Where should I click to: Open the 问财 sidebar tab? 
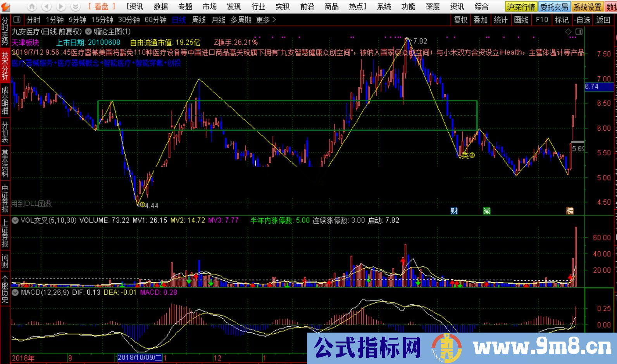coord(5,261)
